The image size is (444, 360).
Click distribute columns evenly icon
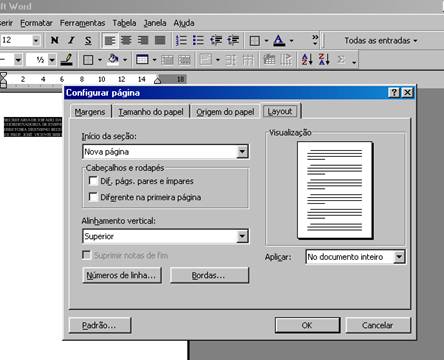(x=248, y=60)
